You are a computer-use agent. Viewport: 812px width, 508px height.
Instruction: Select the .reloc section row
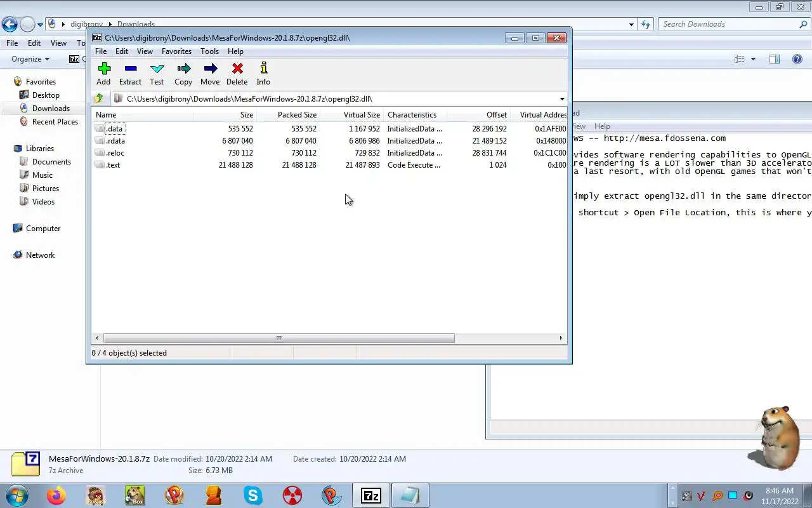329,153
